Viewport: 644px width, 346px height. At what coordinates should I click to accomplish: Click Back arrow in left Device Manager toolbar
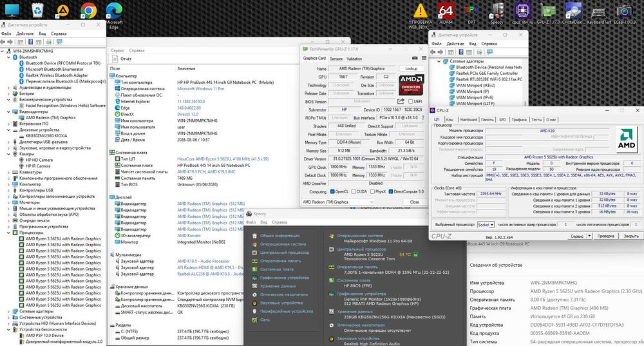pyautogui.click(x=3, y=42)
